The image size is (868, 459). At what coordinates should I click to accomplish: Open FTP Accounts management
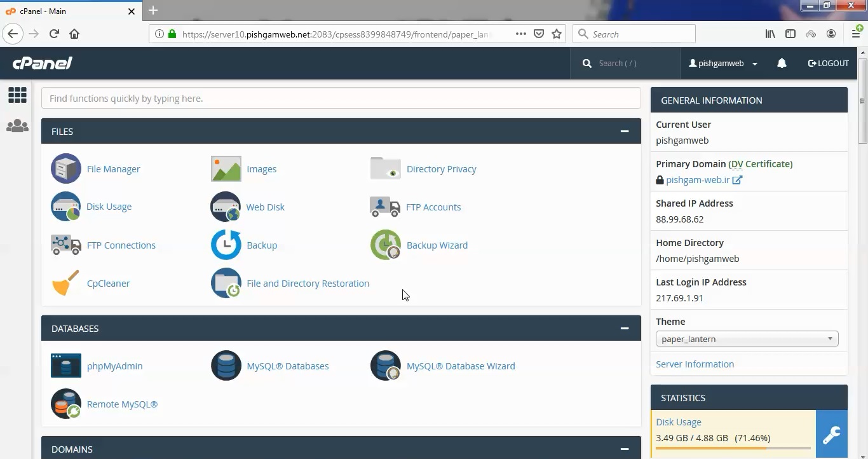click(433, 207)
